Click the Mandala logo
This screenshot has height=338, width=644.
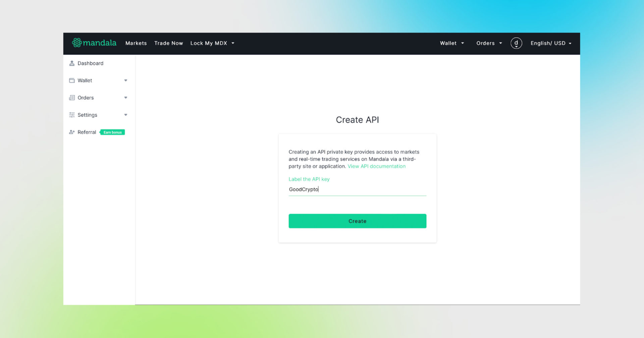click(x=94, y=43)
